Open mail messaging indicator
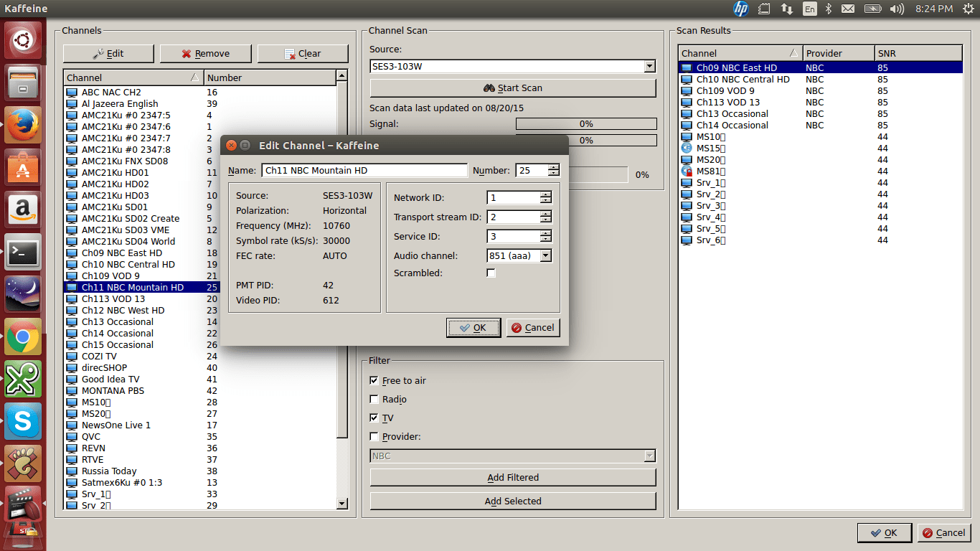 848,9
